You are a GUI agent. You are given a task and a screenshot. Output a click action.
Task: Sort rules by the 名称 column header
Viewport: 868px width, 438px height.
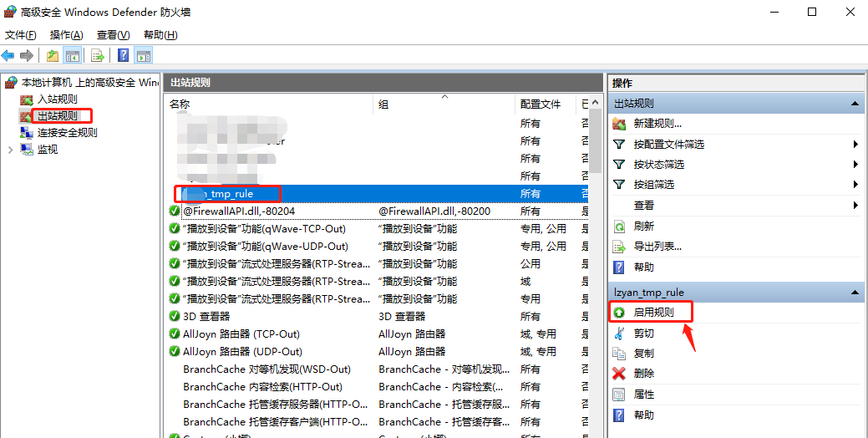269,104
